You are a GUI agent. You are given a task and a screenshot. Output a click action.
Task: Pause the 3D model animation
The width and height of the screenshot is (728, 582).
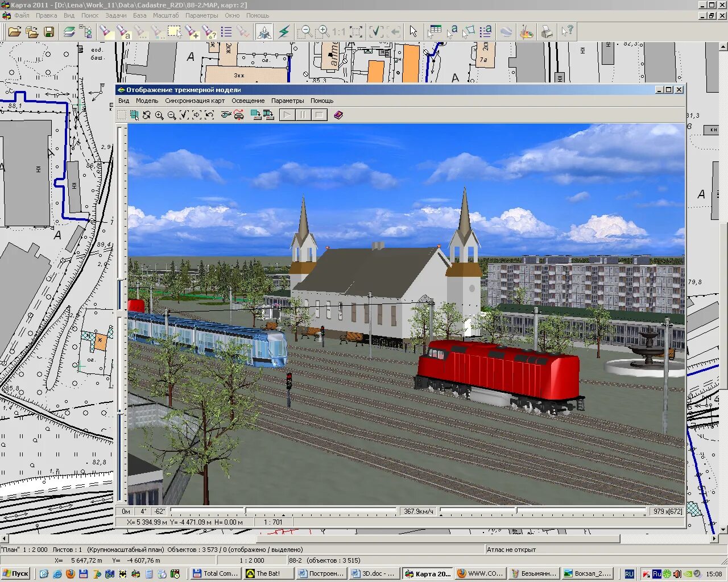303,115
